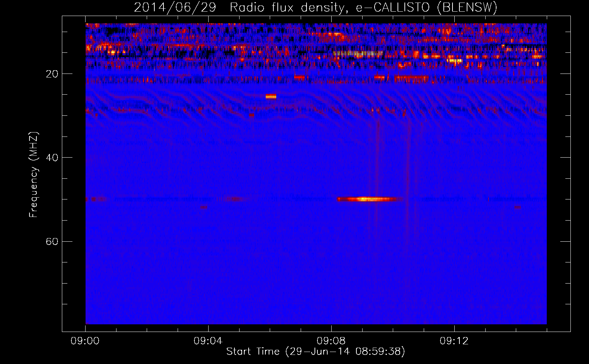The width and height of the screenshot is (589, 364).
Task: Click the 60 MHz frequency tick label
Action: 52,241
